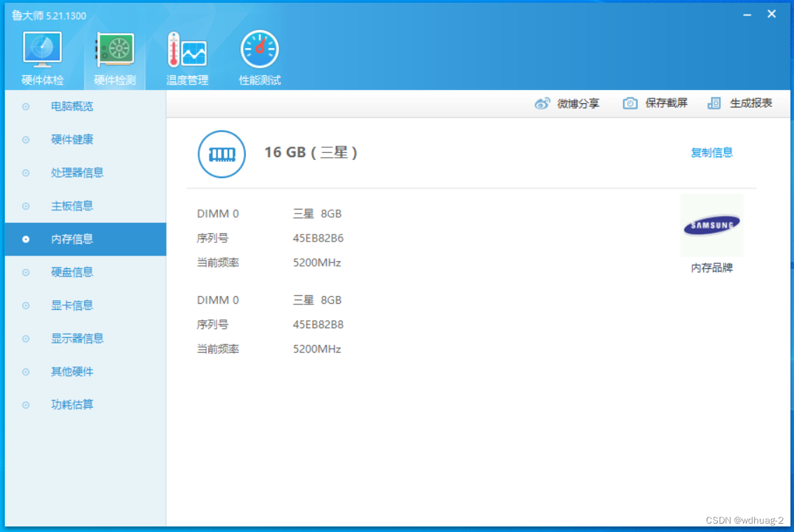Open 温度管理 thermometer icon

pos(187,50)
